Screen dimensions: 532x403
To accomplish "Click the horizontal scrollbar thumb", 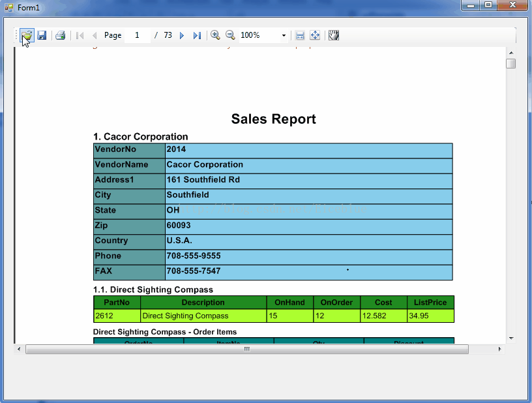I will (247, 349).
